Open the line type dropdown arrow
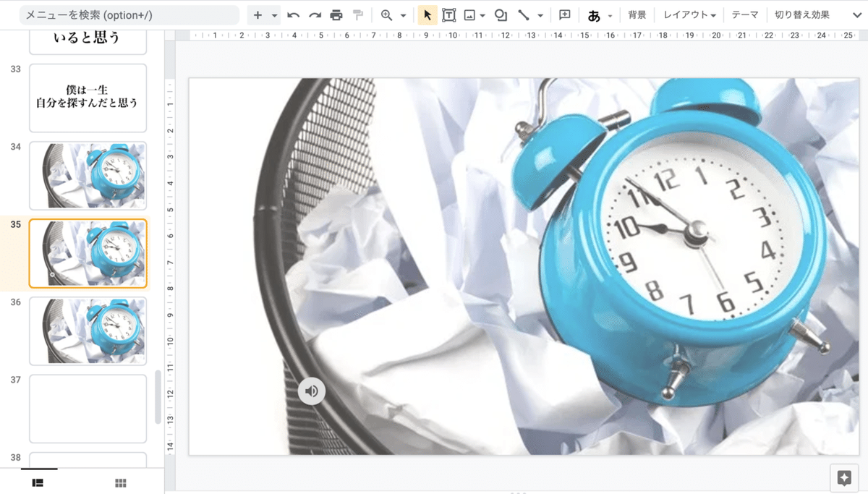 (x=540, y=15)
